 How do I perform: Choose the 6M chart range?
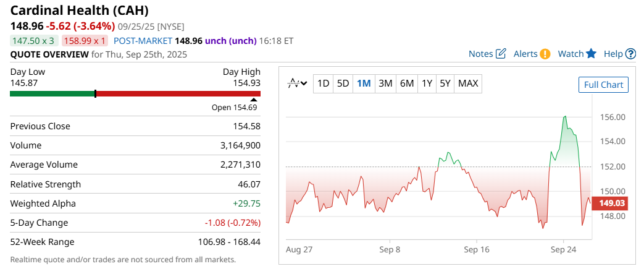click(x=406, y=83)
